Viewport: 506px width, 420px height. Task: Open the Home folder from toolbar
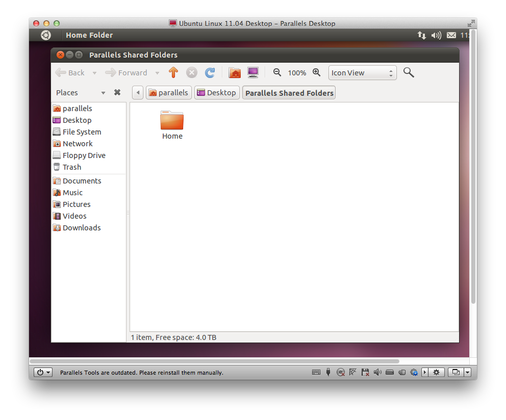(235, 72)
